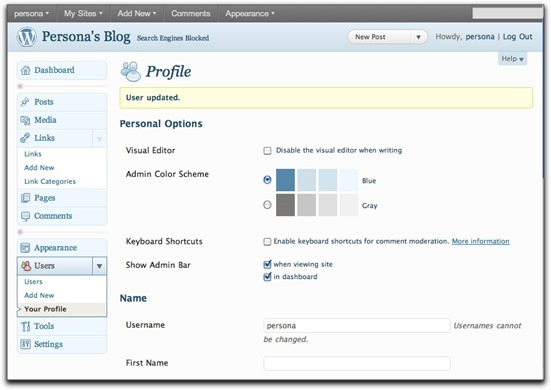Open Dashboard via the house icon
Viewport: 551px width, 390px height.
(x=25, y=70)
